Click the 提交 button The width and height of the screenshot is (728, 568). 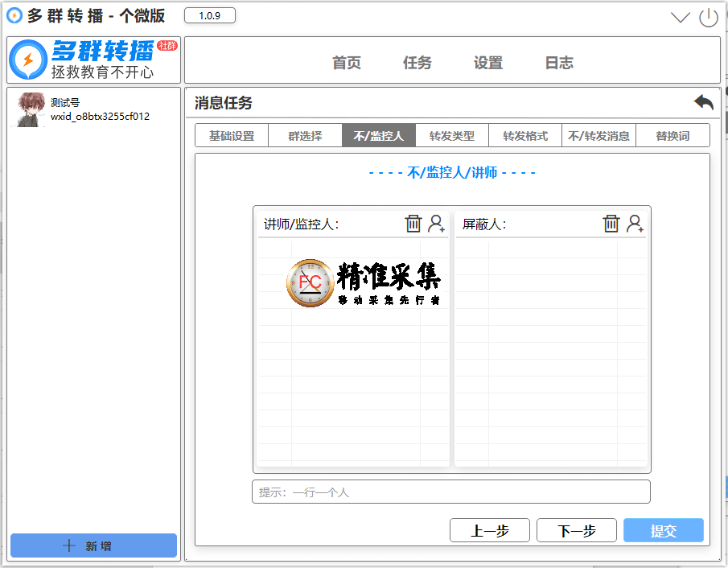coord(664,530)
